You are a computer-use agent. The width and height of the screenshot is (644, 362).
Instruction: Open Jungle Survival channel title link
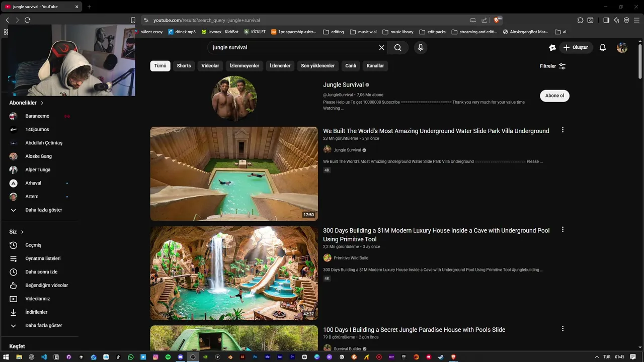(x=343, y=85)
